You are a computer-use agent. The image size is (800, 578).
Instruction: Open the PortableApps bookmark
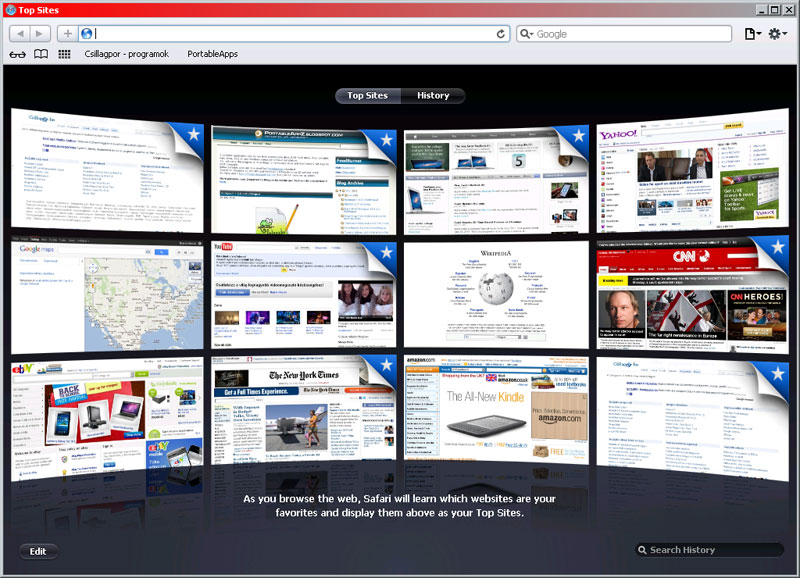[212, 54]
